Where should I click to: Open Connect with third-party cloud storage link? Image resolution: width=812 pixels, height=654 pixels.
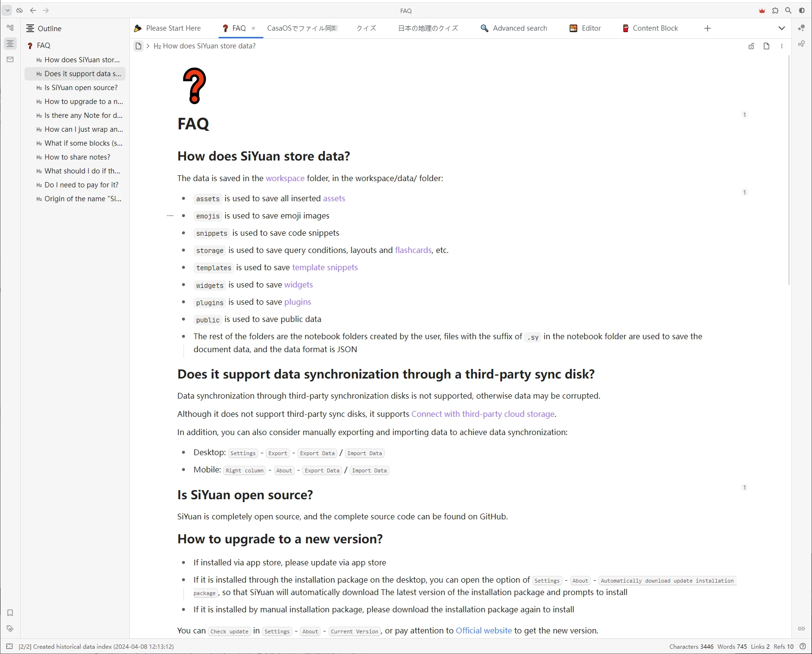click(x=483, y=414)
